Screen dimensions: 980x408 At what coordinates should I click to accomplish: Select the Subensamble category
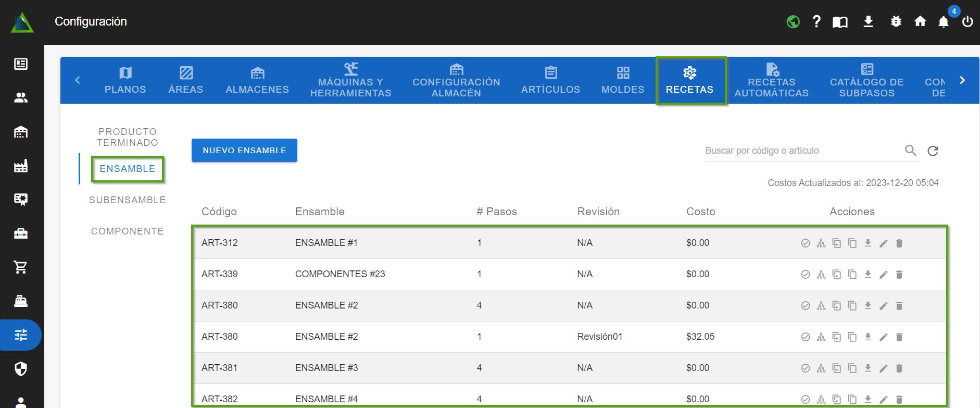pyautogui.click(x=127, y=200)
